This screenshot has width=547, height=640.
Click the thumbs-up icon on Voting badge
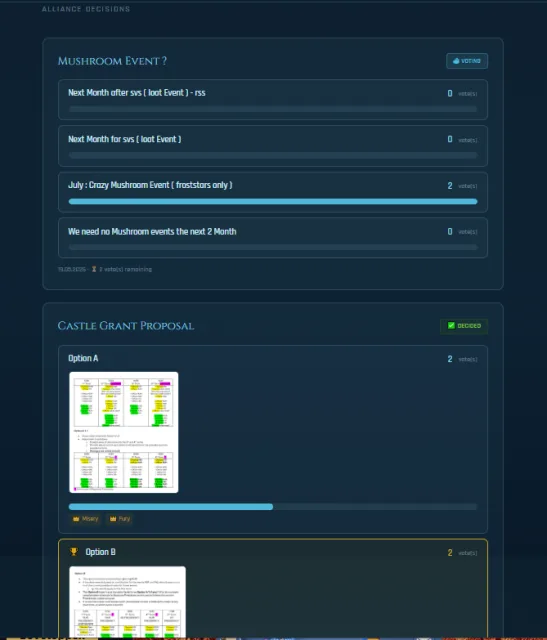[456, 61]
